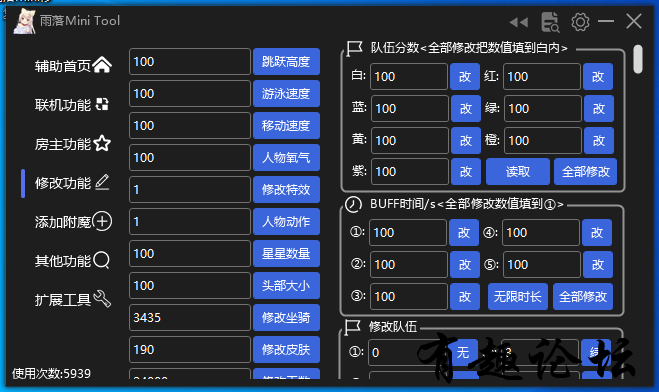Click 全部修改 in BUFF time panel
Viewport: 659px width, 392px height.
pos(583,297)
